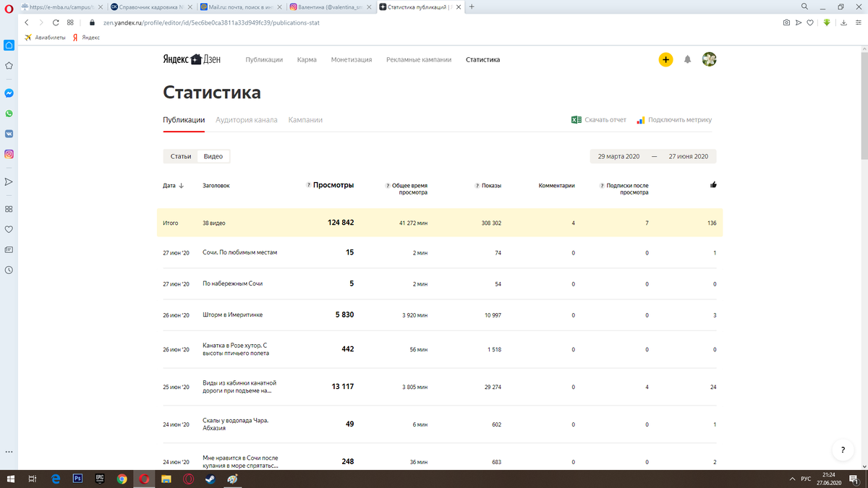This screenshot has height=488, width=868.
Task: Click the Просмотры column header
Action: point(333,185)
